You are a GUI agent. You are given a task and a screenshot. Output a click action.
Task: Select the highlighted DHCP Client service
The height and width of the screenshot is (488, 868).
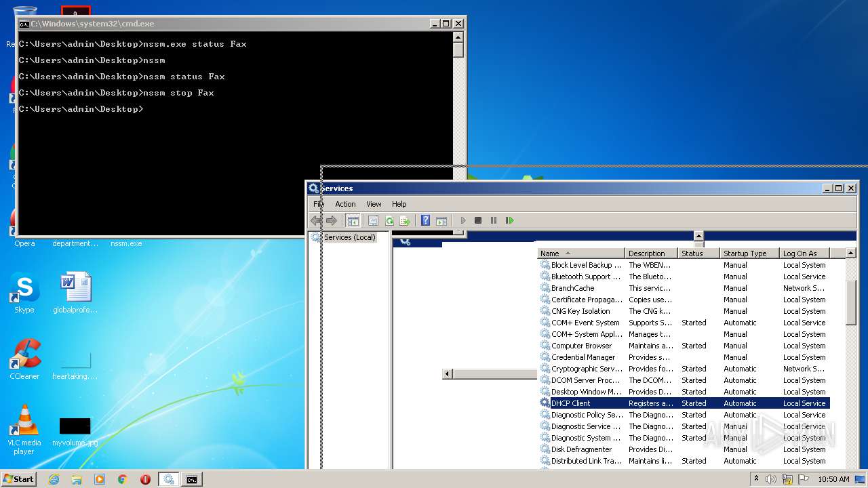point(684,403)
